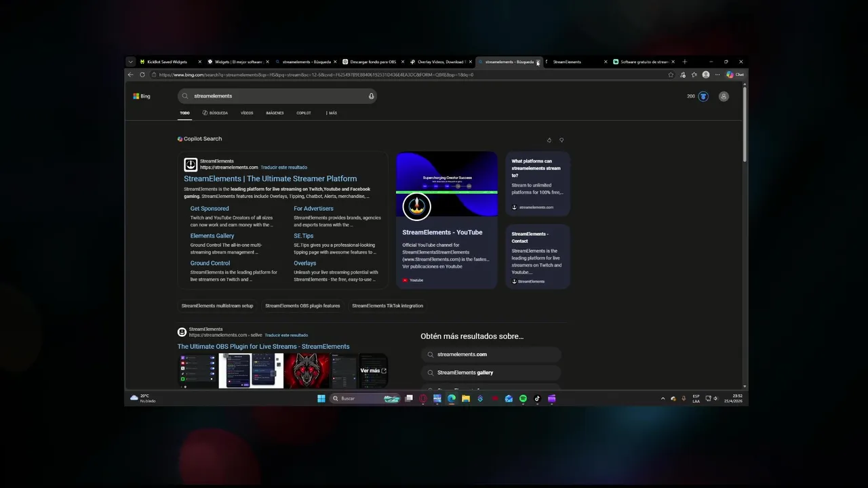Click the Bing search box with streamelements
Screen dimensions: 868x488
click(x=277, y=96)
